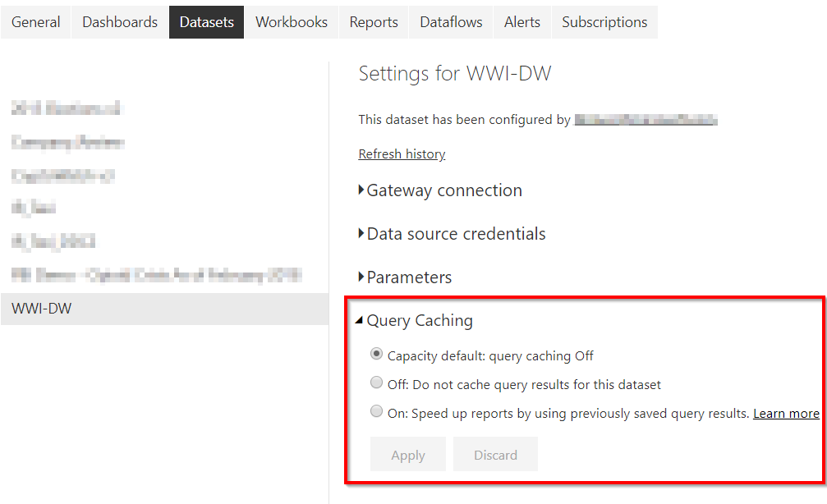Switch to the Dashboards tab
Screen dimensions: 827x504
pos(119,22)
